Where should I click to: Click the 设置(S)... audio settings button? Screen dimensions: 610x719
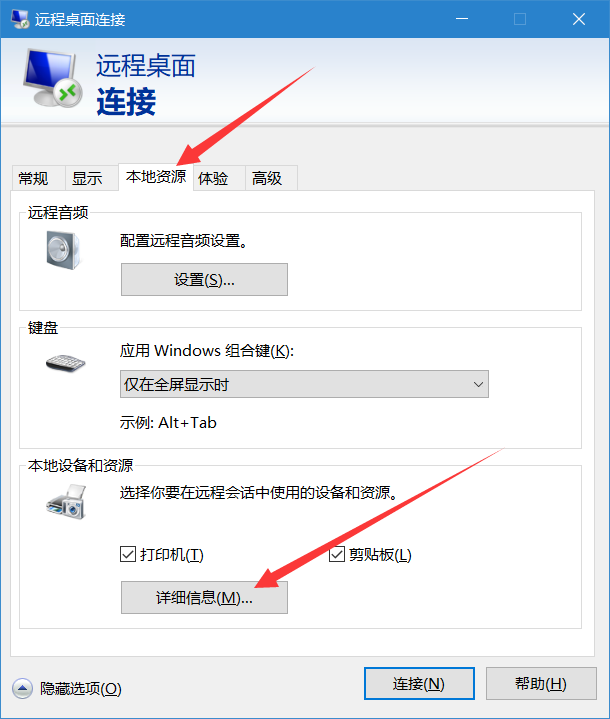(205, 279)
